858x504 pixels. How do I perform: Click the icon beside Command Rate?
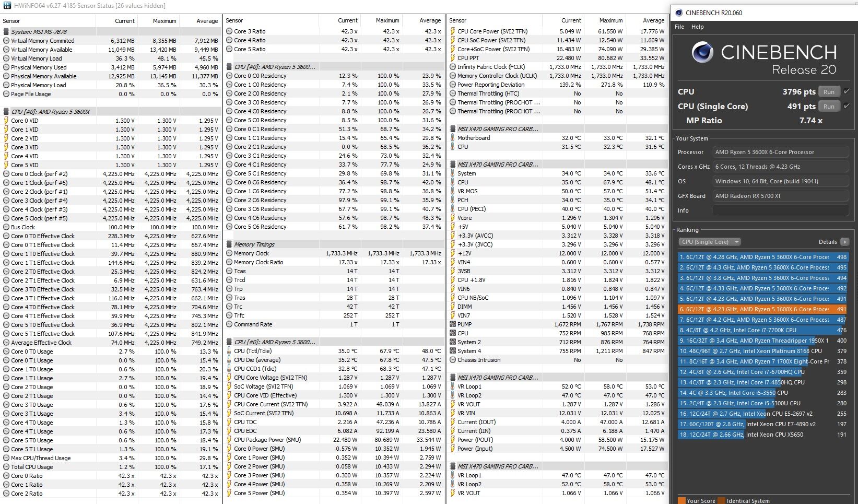point(229,324)
